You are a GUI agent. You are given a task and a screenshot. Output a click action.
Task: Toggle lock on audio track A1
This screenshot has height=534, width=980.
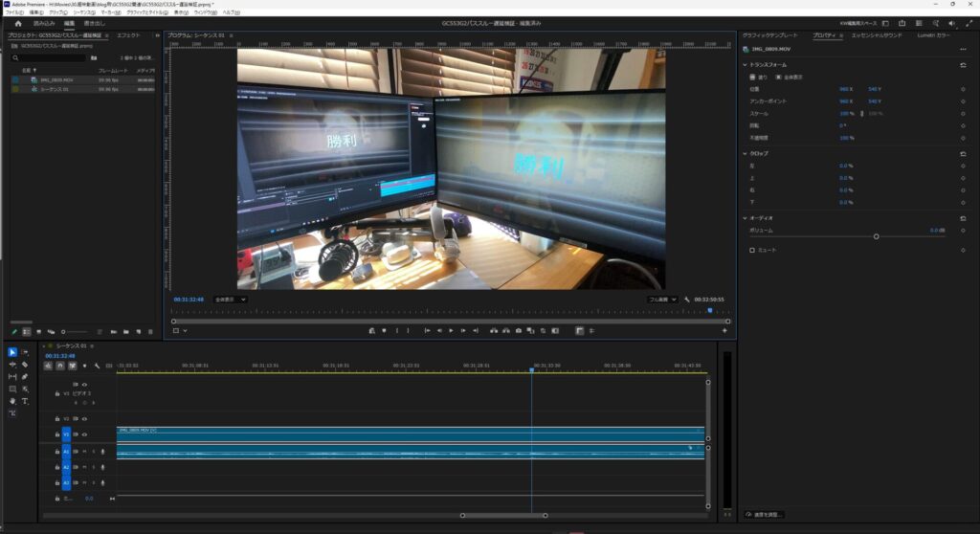pos(57,451)
